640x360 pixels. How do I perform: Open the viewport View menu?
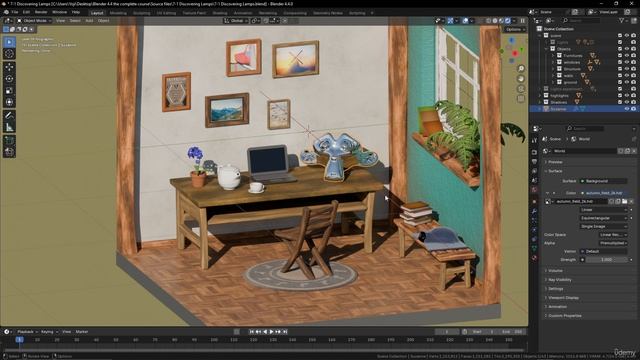tap(60, 20)
